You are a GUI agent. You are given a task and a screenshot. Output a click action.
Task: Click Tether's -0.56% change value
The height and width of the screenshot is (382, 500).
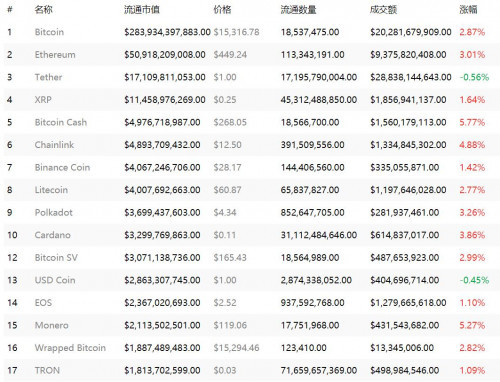pyautogui.click(x=474, y=77)
